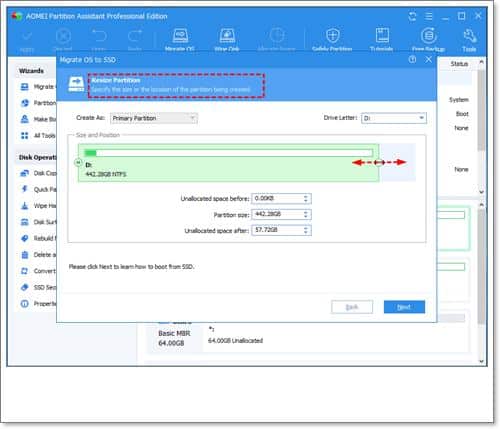Click the System status text
Screen dimensions: 500x429
tap(459, 100)
